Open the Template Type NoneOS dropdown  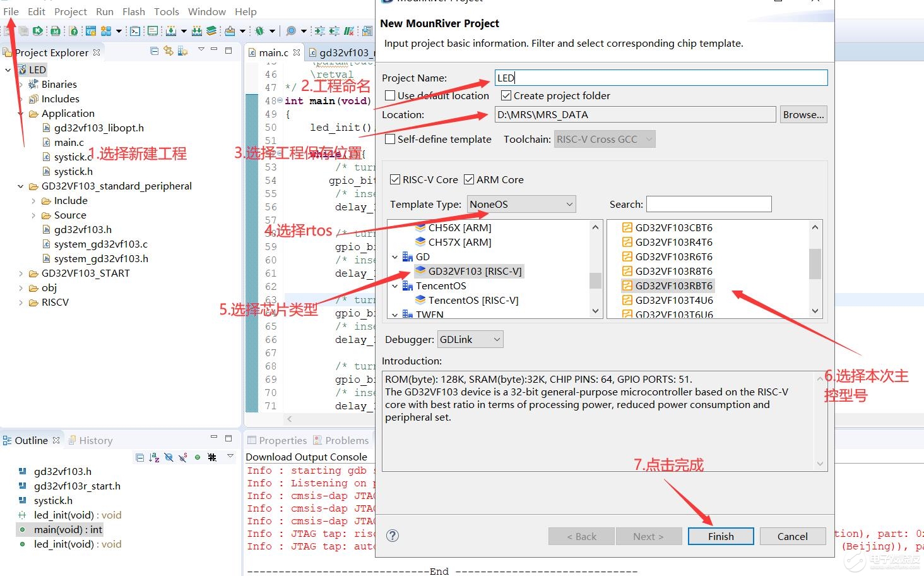[x=521, y=204]
